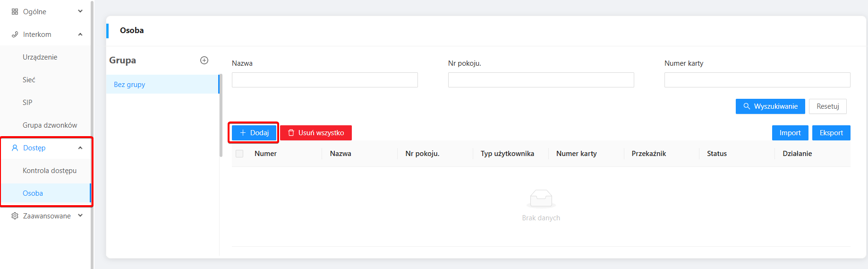Expand the Ogólne menu chevron
The width and height of the screenshot is (868, 269).
[80, 11]
